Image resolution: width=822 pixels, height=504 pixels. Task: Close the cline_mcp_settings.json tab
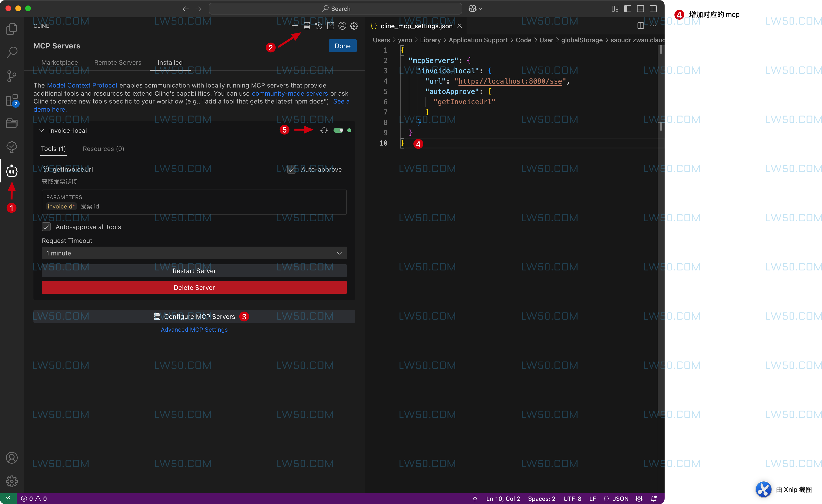tap(459, 26)
